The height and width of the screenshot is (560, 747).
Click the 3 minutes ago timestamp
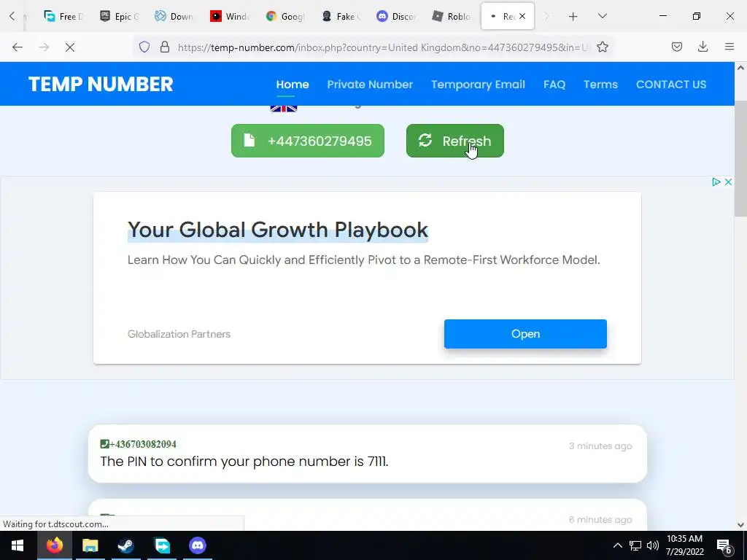600,446
